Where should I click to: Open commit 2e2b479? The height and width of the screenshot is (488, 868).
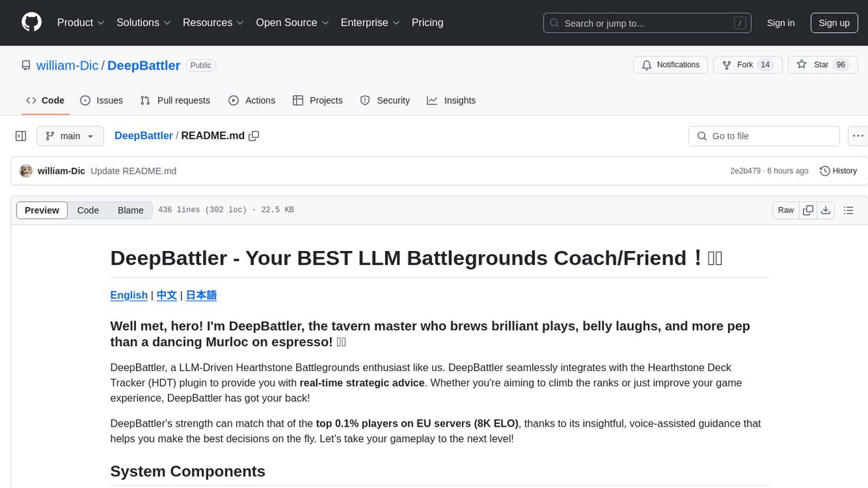(x=745, y=171)
